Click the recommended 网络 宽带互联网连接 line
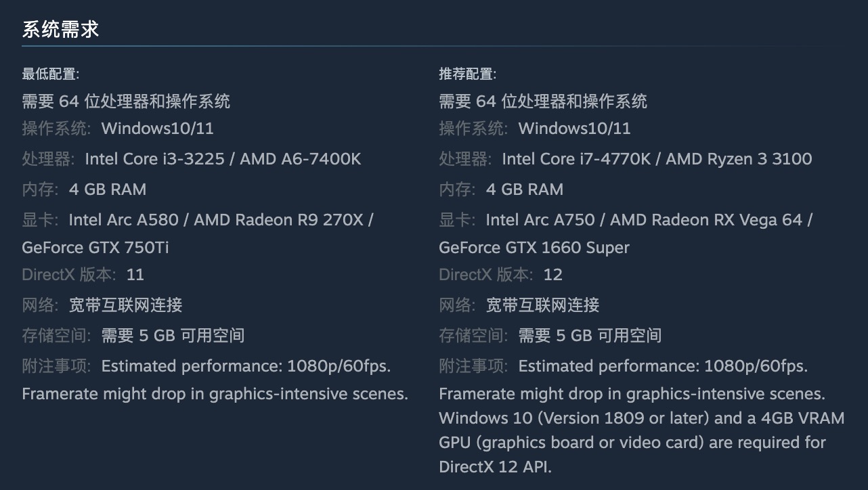Screen dimensions: 868x490 click(x=519, y=305)
